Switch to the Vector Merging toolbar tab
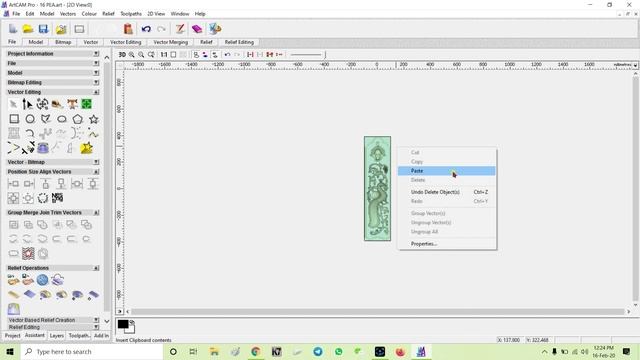 [171, 42]
